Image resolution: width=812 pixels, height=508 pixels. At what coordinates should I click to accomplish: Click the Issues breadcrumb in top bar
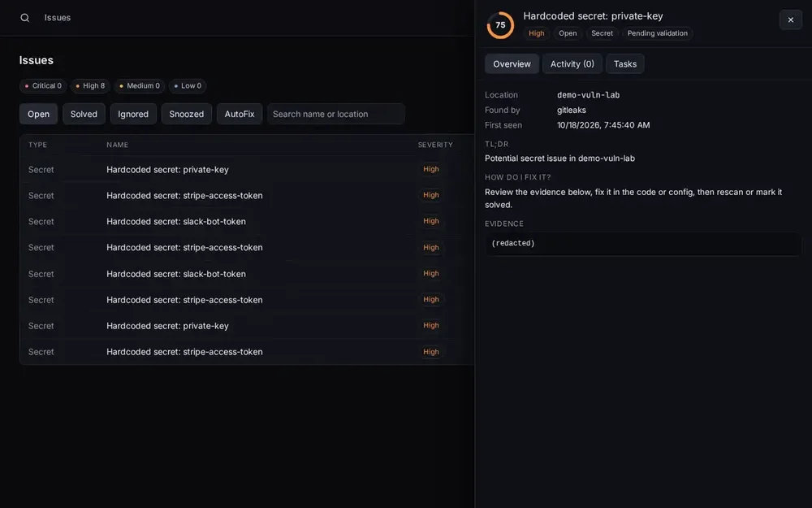click(x=58, y=18)
